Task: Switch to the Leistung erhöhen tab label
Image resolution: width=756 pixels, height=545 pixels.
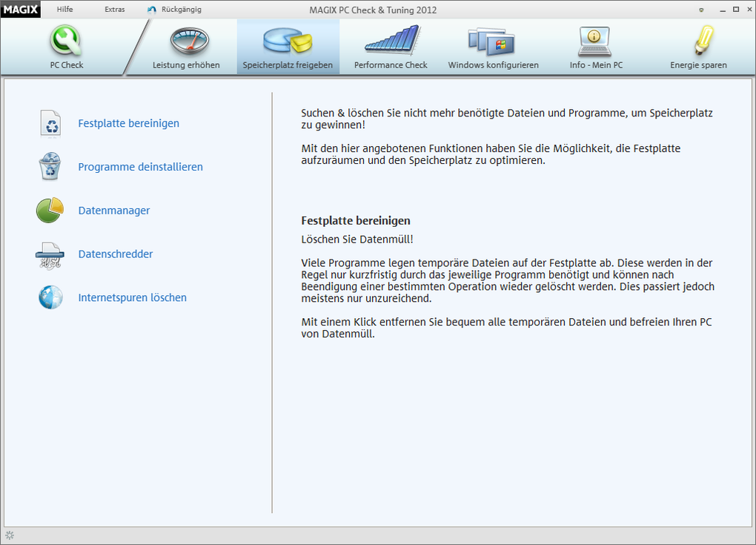Action: [186, 65]
